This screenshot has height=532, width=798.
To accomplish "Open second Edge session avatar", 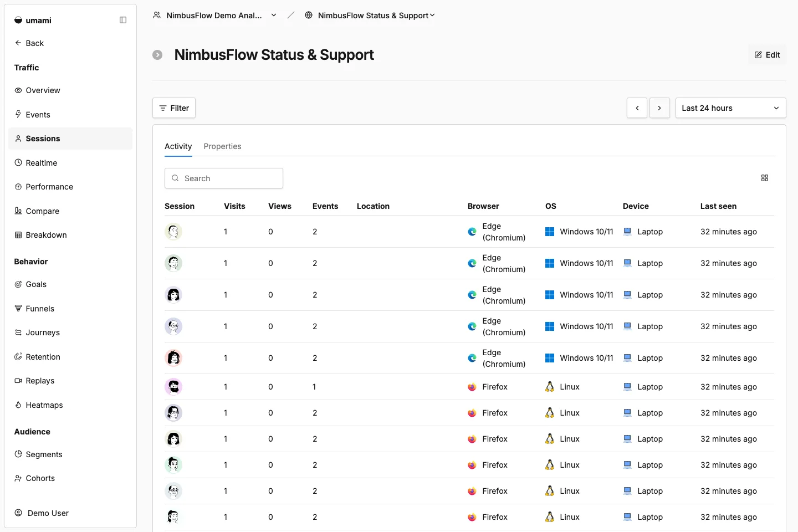I will [173, 263].
